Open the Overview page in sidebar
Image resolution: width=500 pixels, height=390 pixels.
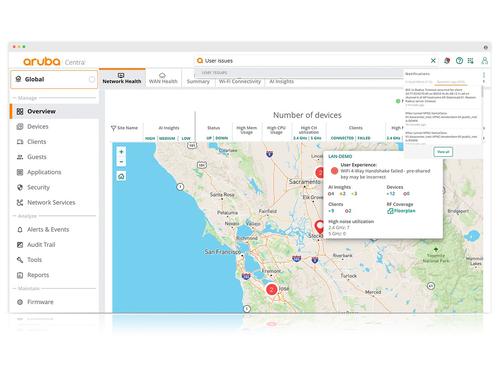click(54, 111)
